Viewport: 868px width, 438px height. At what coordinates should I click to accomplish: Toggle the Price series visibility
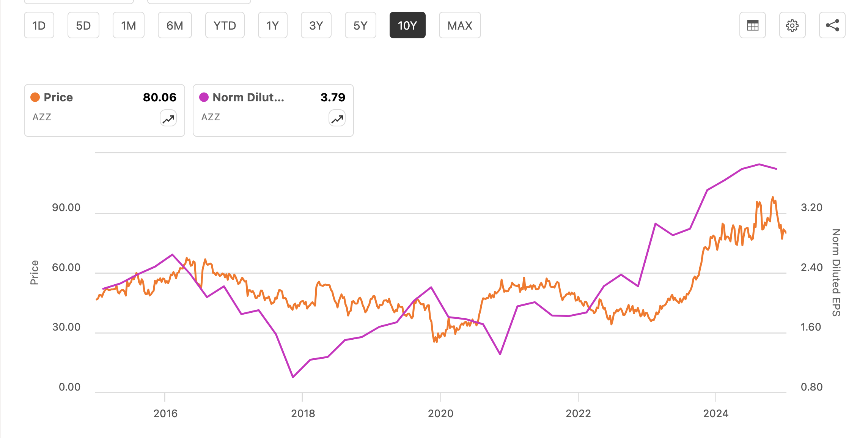pos(58,97)
